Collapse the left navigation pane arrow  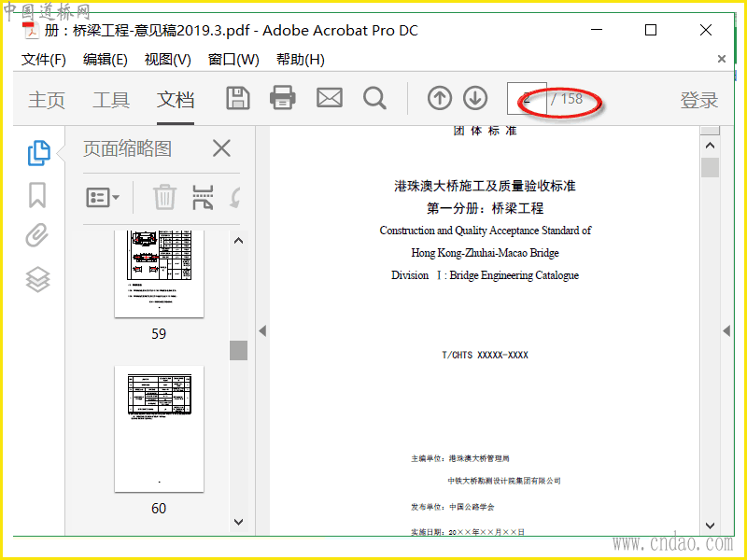click(262, 331)
